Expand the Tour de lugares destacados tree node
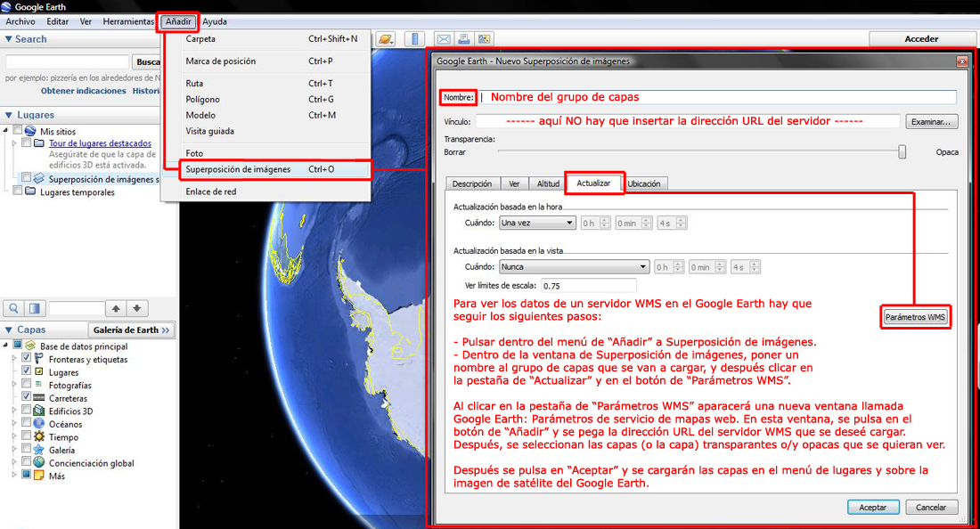Image resolution: width=980 pixels, height=529 pixels. 13,143
